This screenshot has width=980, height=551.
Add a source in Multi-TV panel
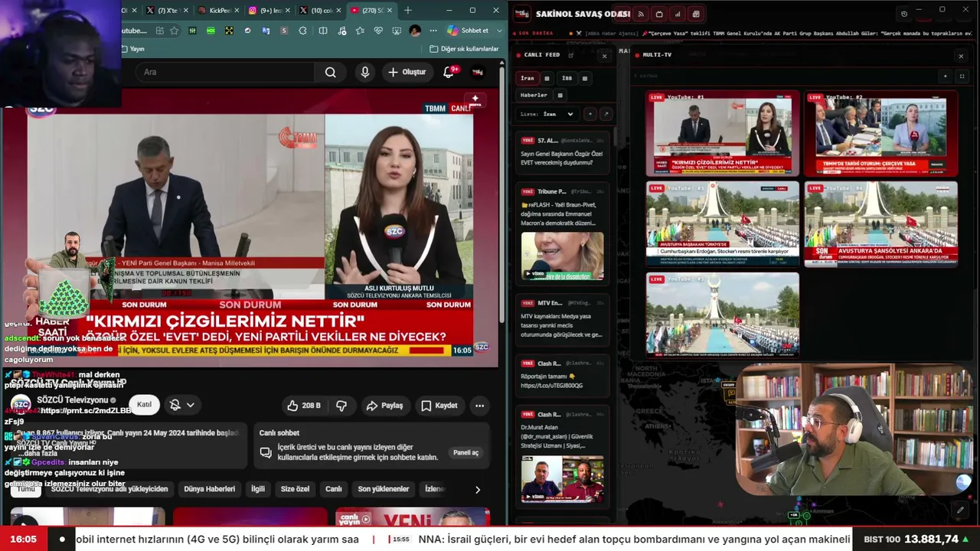946,76
